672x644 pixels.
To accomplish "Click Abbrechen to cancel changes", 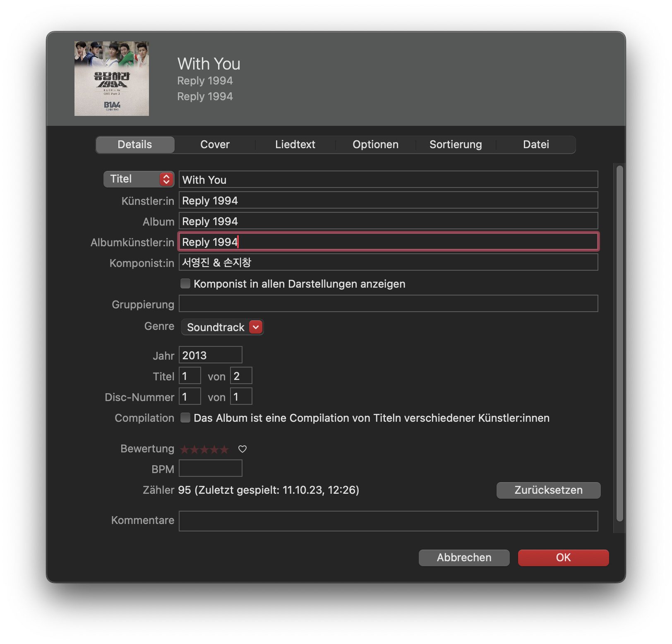I will click(464, 557).
